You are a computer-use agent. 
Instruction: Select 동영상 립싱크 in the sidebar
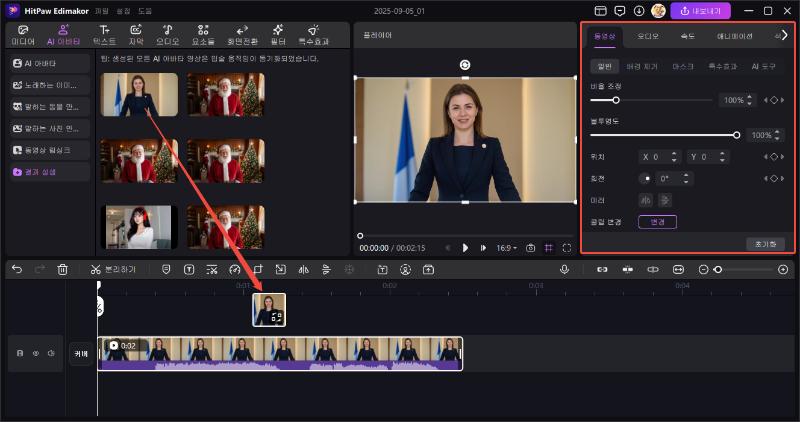49,151
